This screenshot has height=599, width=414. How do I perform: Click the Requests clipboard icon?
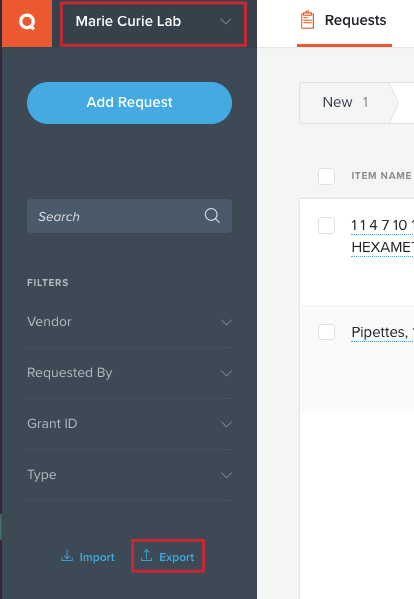pyautogui.click(x=307, y=20)
